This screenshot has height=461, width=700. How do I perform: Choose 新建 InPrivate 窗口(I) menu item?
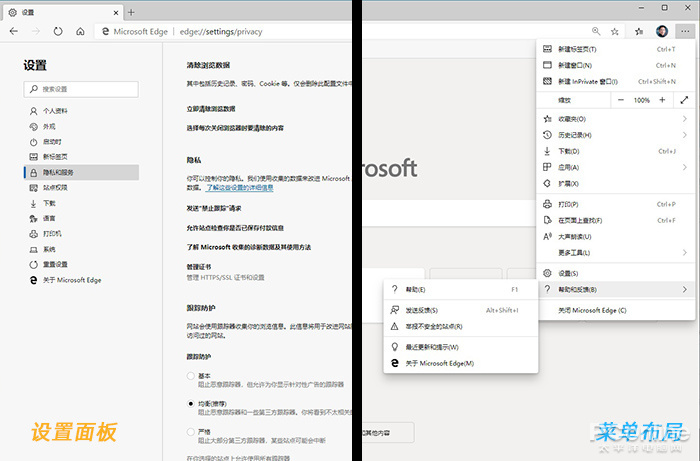[x=616, y=82]
